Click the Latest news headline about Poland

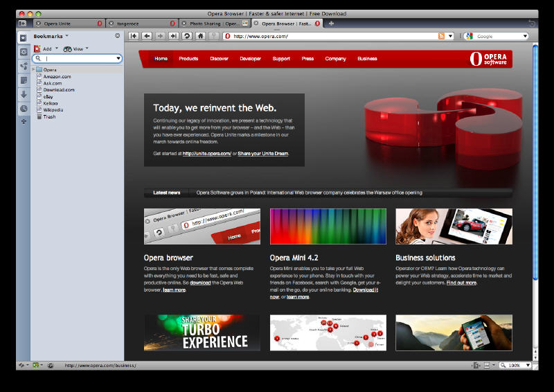tap(309, 193)
